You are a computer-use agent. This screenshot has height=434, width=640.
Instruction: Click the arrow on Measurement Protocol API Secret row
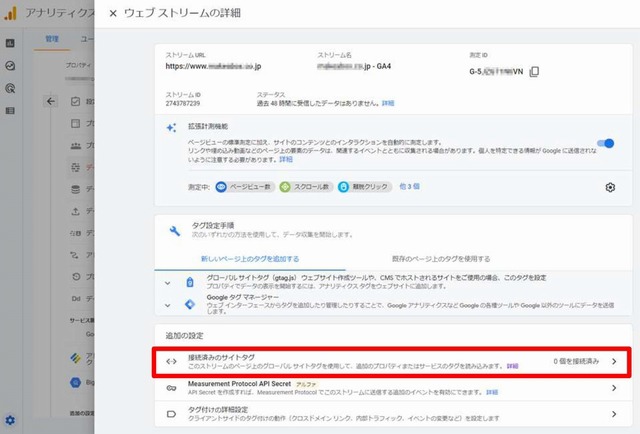pyautogui.click(x=614, y=388)
